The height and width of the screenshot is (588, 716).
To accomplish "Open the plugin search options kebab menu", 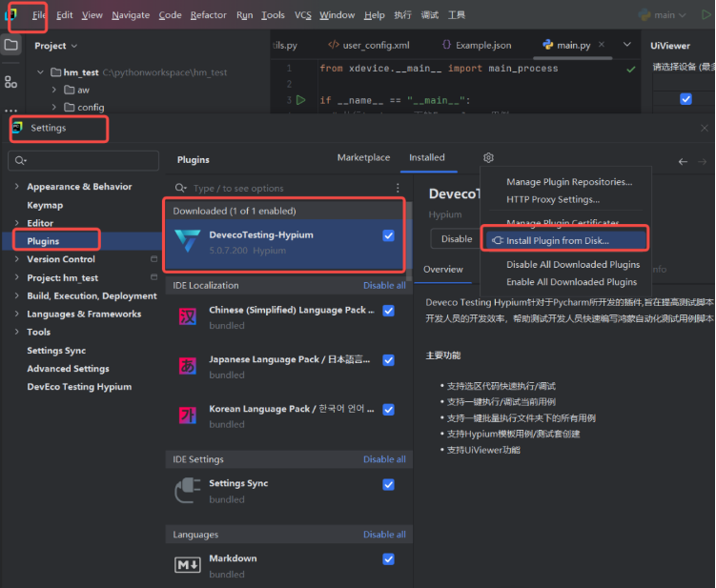I will [398, 188].
